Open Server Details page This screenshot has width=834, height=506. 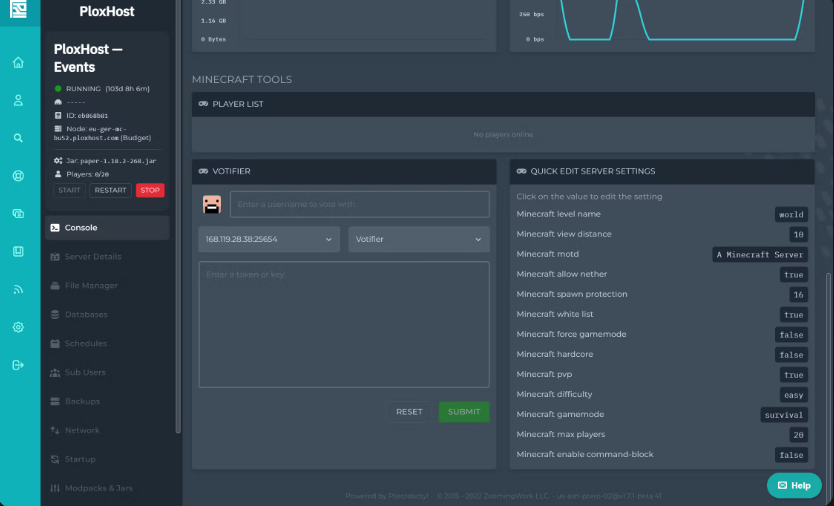pos(107,256)
